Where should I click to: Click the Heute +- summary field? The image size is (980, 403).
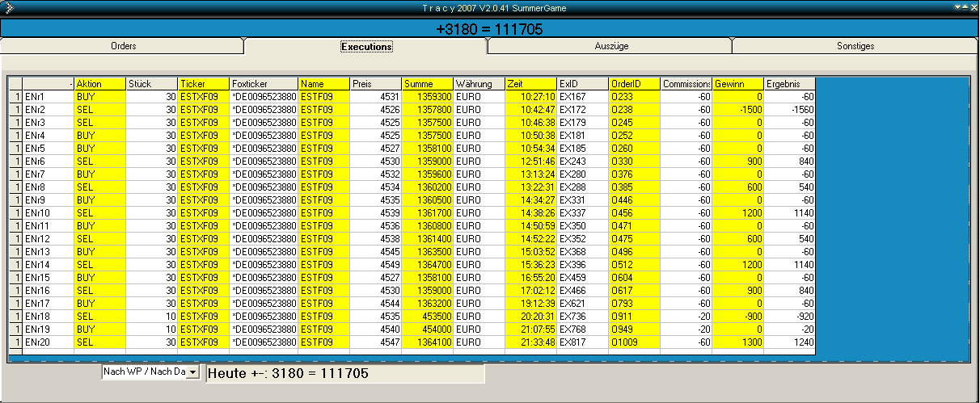tap(345, 373)
